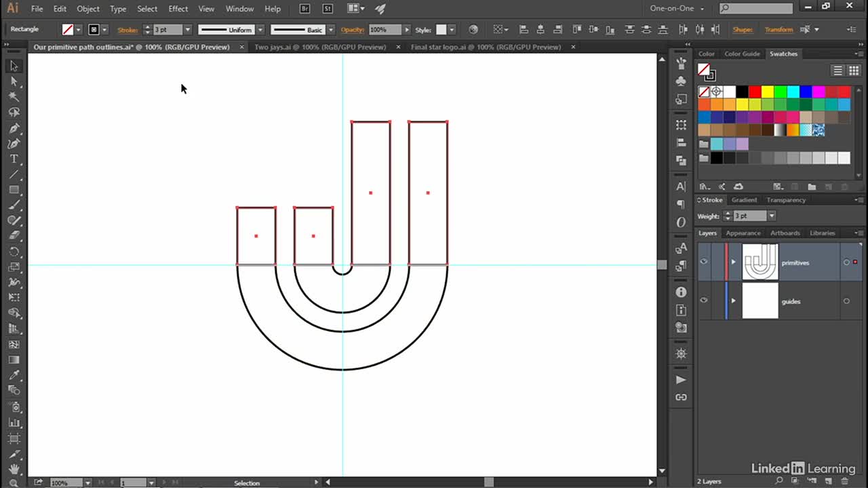Click the Recolor Artwork icon
Image resolution: width=868 pixels, height=488 pixels.
[x=473, y=30]
